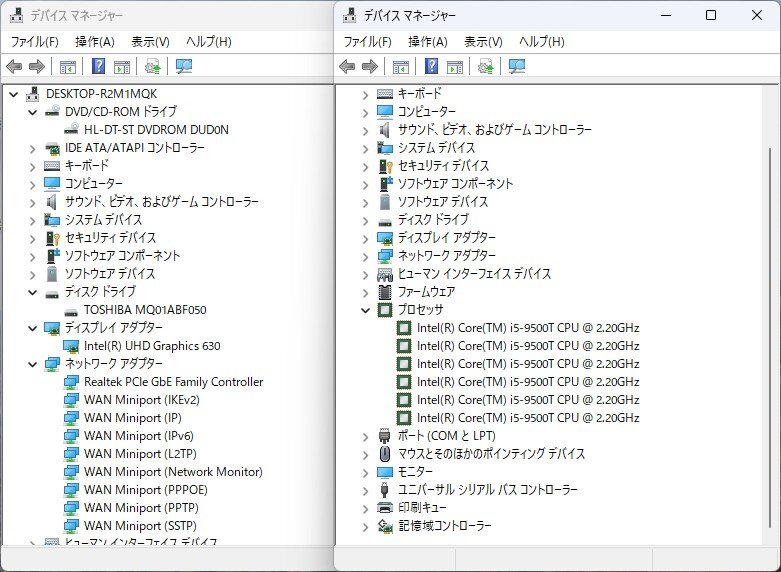Select WAN Miniport (L2TP) entry
The height and width of the screenshot is (572, 781).
click(x=140, y=453)
